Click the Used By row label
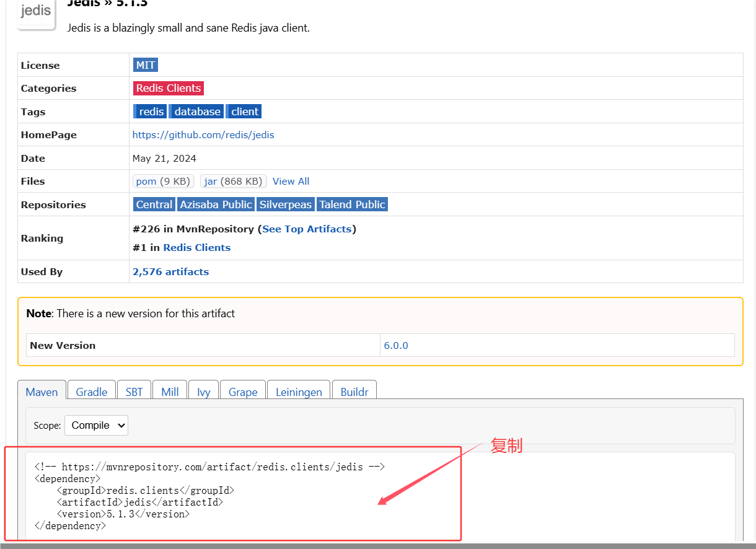This screenshot has width=756, height=549. tap(42, 272)
